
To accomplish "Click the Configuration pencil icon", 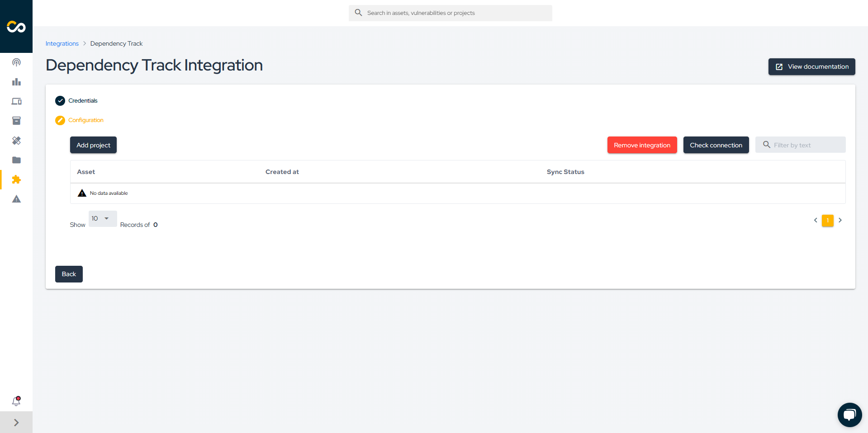I will 60,120.
